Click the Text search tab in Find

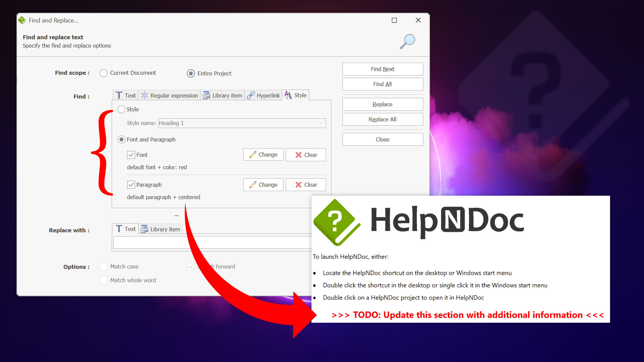(x=125, y=95)
